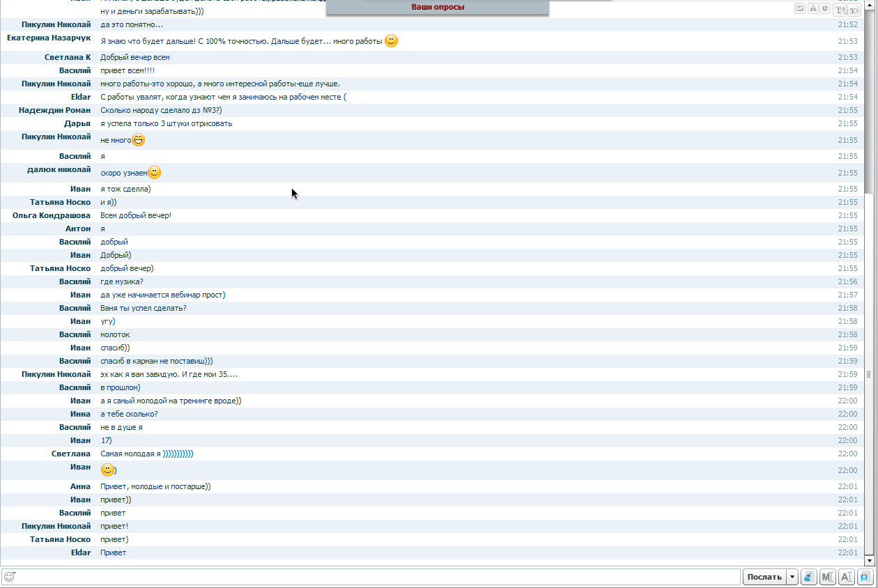Viewport: 878px width, 588px height.
Task: Click sender name Дарья
Action: point(77,123)
